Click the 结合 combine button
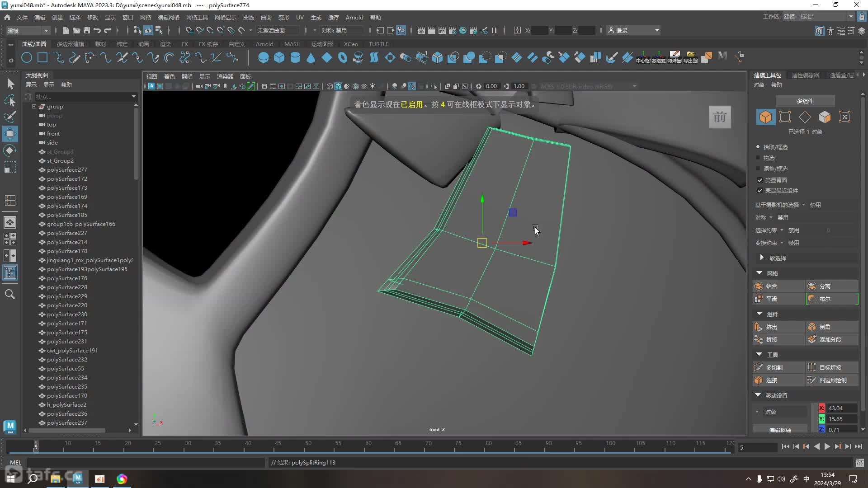The image size is (868, 488). pos(778,286)
